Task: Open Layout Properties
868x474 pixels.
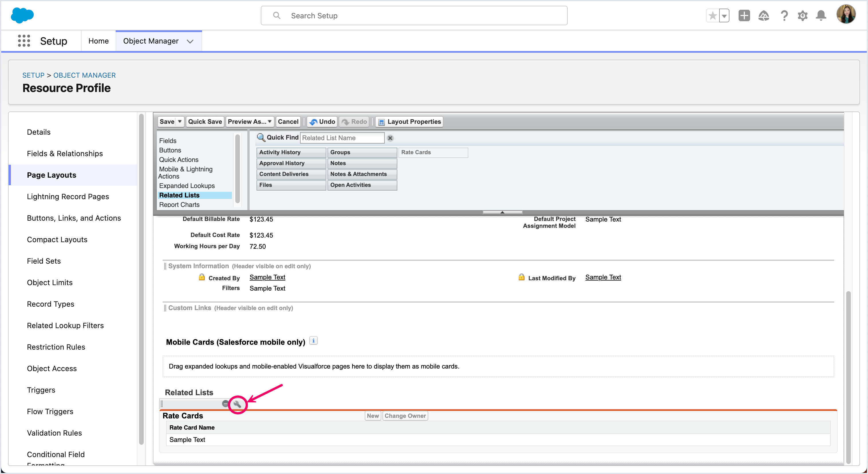Action: coord(409,122)
